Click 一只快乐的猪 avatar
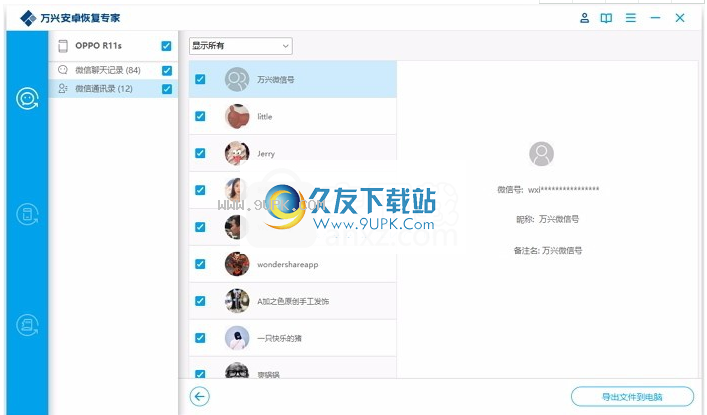 coord(237,338)
